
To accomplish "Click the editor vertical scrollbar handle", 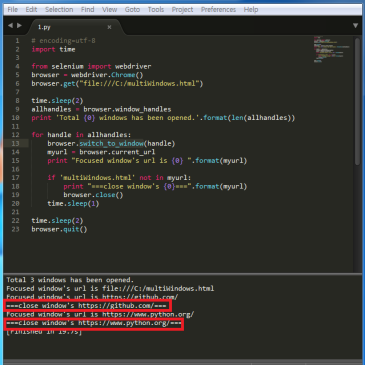I will 357,101.
